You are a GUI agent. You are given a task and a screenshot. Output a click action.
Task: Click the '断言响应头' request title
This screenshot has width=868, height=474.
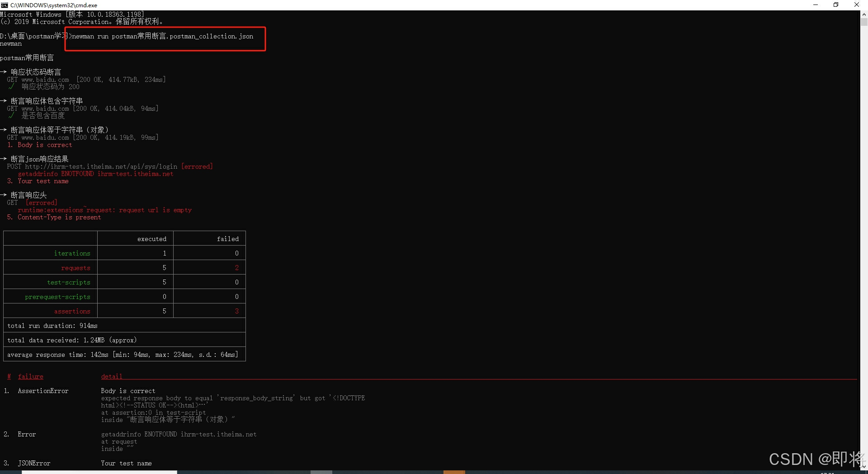(x=28, y=195)
